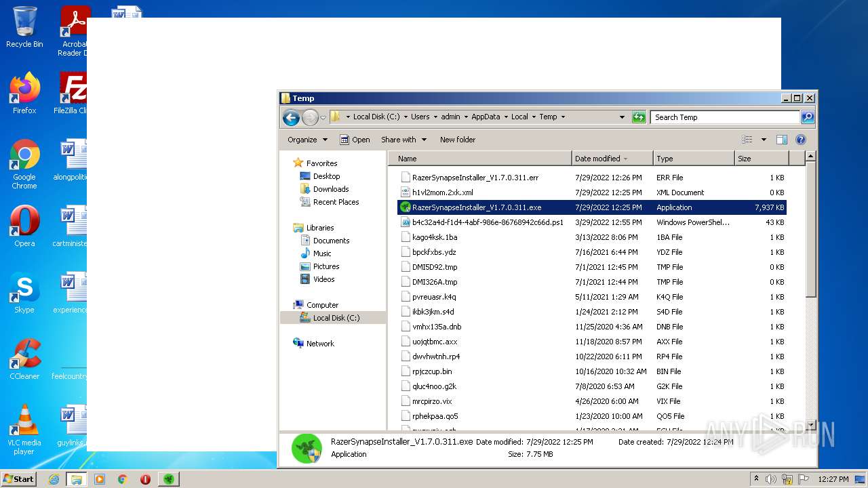Click the Users breadcrumb segment
Image resolution: width=868 pixels, height=488 pixels.
click(420, 117)
